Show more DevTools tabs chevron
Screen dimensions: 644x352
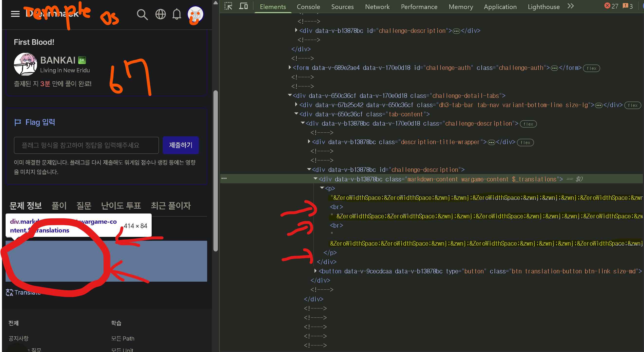pyautogui.click(x=570, y=6)
